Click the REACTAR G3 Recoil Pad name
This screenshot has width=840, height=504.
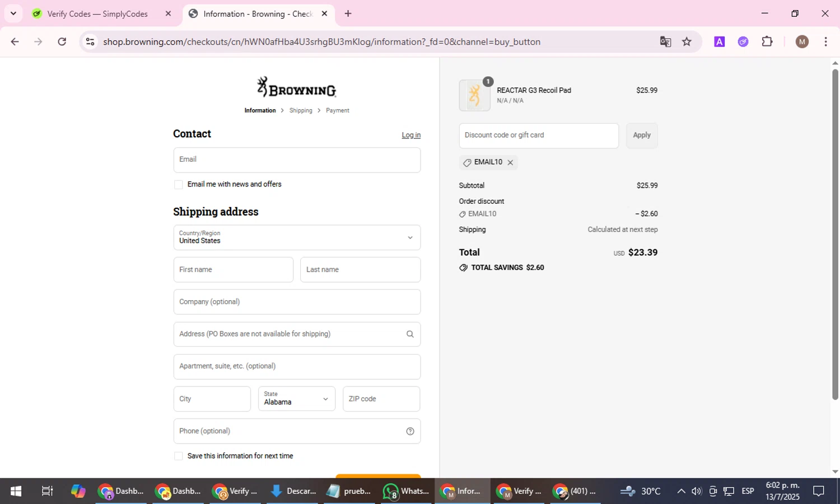coord(534,90)
